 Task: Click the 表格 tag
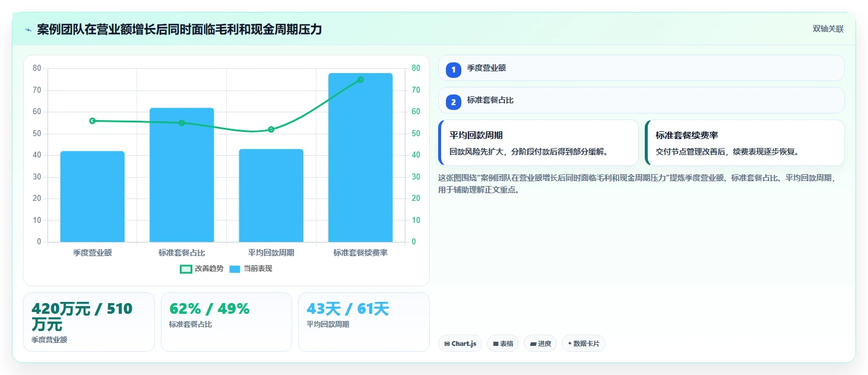(503, 344)
